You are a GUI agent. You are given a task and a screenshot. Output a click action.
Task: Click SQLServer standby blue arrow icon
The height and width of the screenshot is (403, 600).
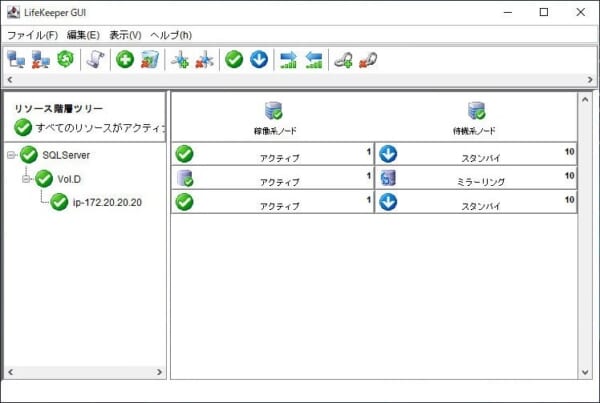tap(388, 154)
